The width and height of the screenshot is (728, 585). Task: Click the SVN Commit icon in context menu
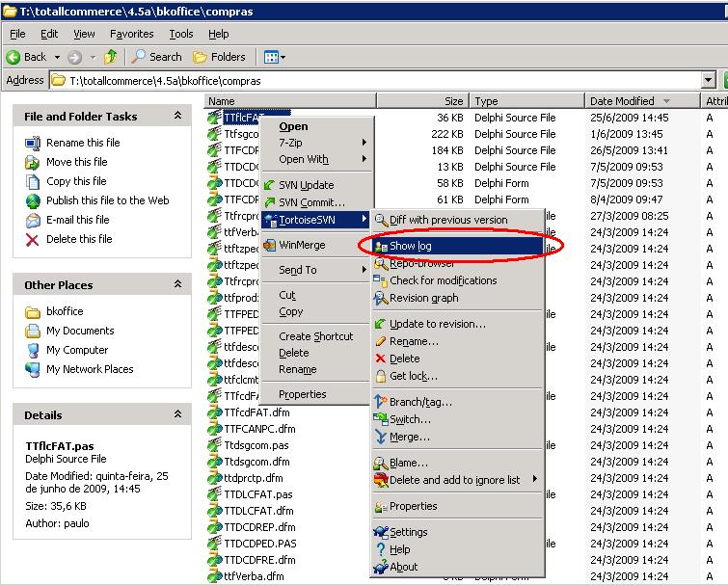pyautogui.click(x=269, y=202)
